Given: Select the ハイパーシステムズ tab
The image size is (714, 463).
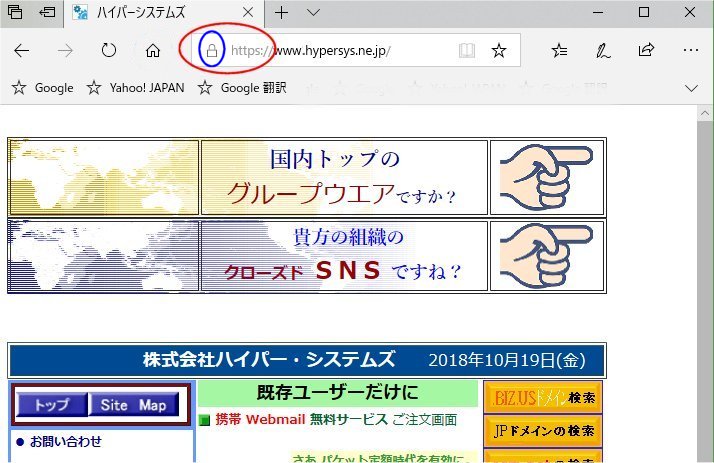Looking at the screenshot, I should click(163, 13).
